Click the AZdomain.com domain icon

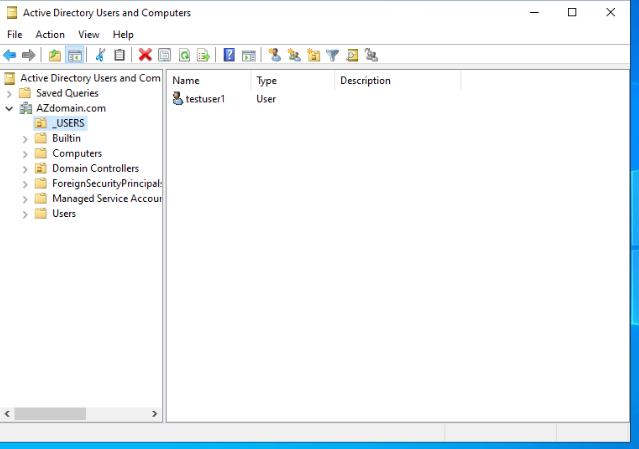(x=26, y=108)
